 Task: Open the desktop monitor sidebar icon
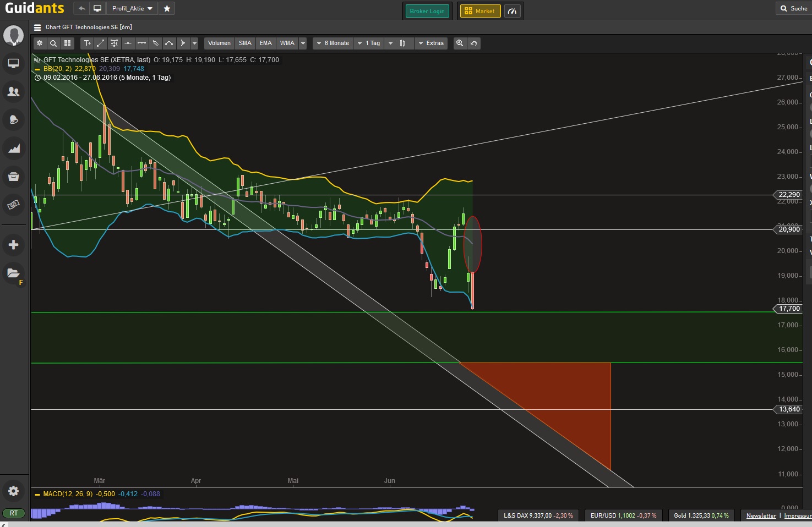point(14,63)
